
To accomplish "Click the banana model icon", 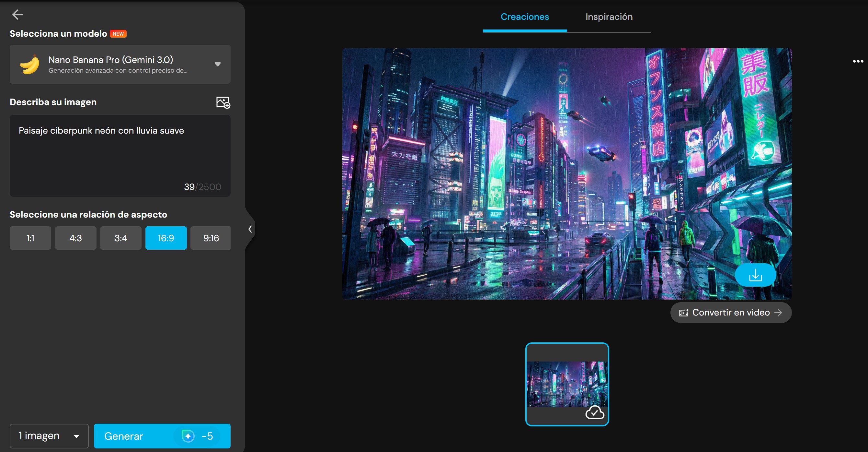I will click(x=30, y=64).
